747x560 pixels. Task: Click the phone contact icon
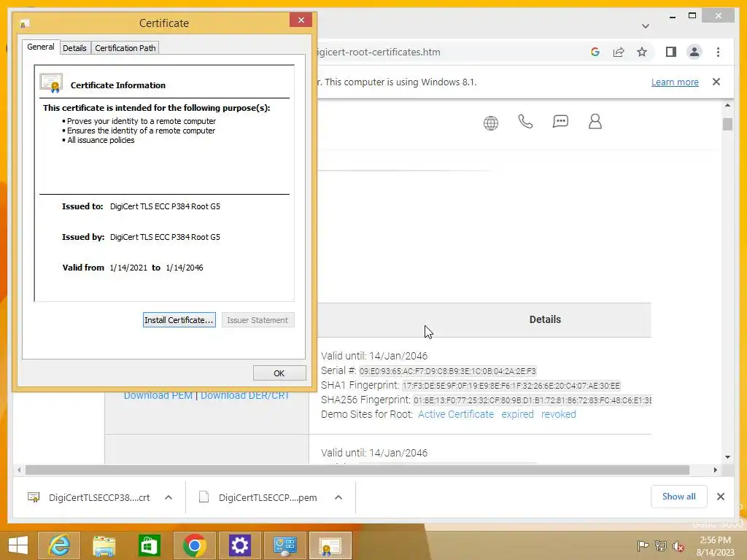coord(525,122)
